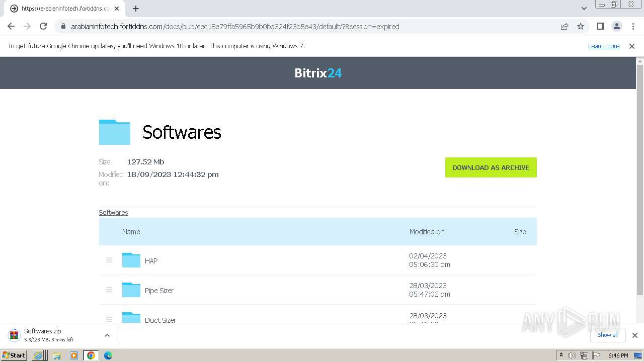Click the Softwares.zip download item
This screenshot has height=362, width=644.
[59, 335]
